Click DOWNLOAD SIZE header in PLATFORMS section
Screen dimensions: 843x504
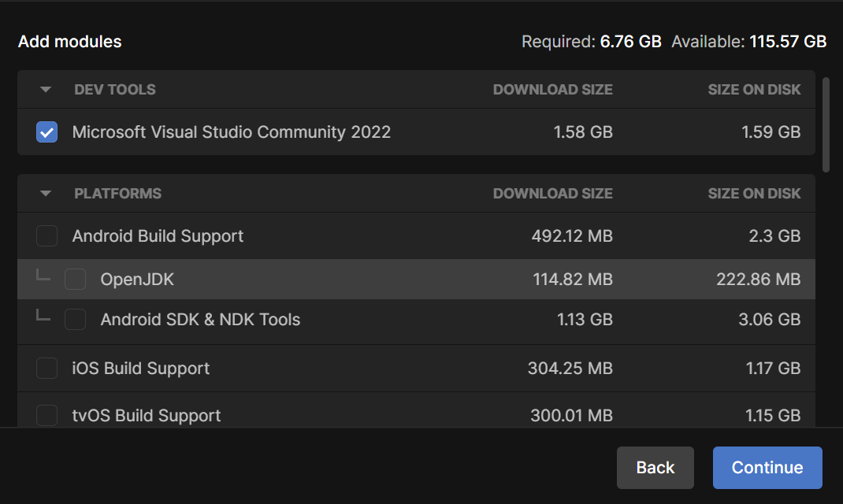coord(553,194)
